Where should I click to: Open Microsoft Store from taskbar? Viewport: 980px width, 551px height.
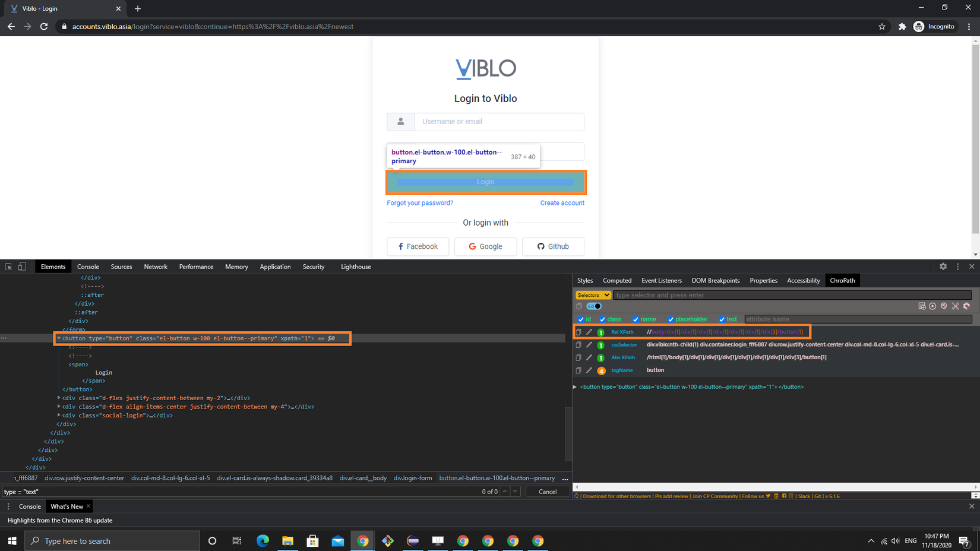pos(312,541)
